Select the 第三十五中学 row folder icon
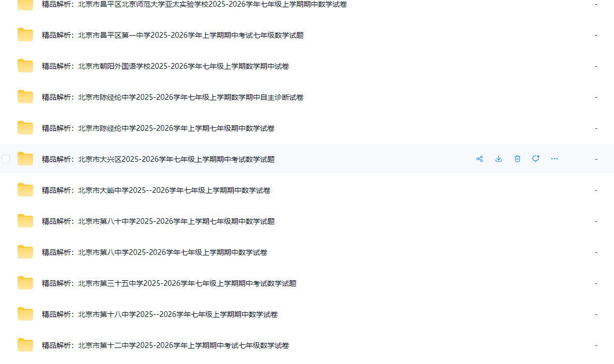The width and height of the screenshot is (614, 364). [25, 283]
